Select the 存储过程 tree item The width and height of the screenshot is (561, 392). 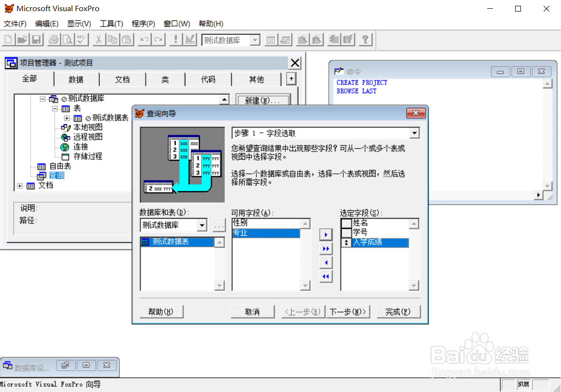88,156
